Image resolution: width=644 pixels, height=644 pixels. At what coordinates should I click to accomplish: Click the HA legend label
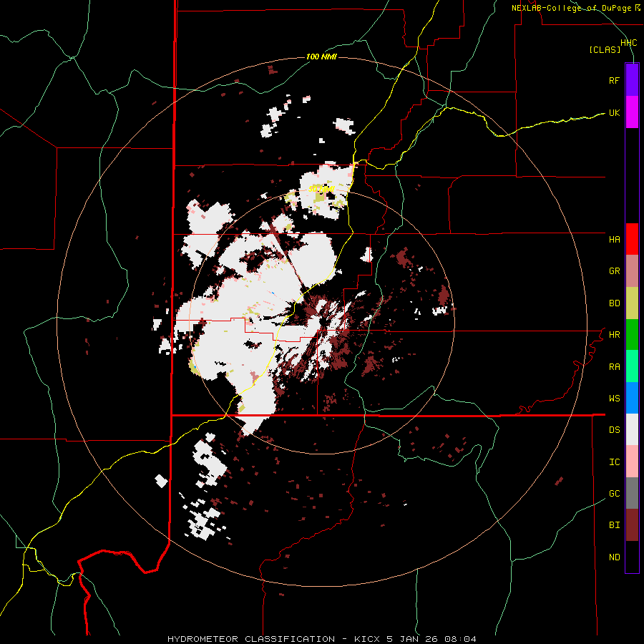(614, 240)
